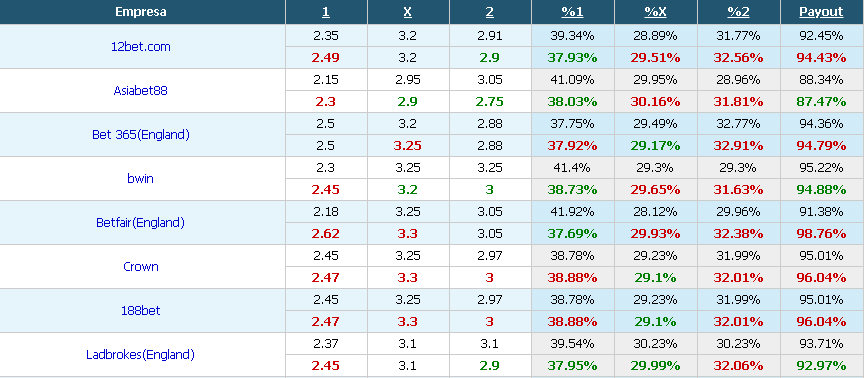The height and width of the screenshot is (378, 864).
Task: Sort table by Payout column header
Action: [821, 12]
